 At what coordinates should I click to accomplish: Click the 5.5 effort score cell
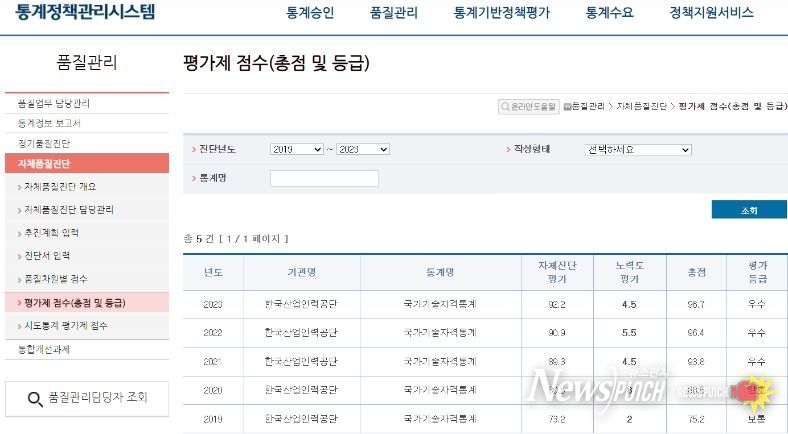click(629, 333)
